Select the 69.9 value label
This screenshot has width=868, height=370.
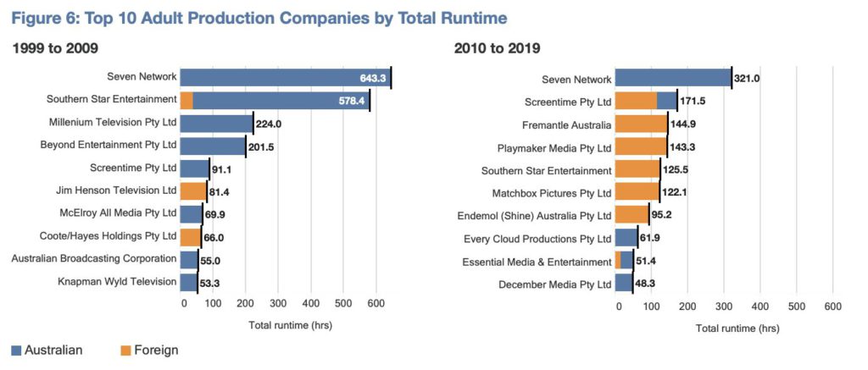click(x=215, y=215)
